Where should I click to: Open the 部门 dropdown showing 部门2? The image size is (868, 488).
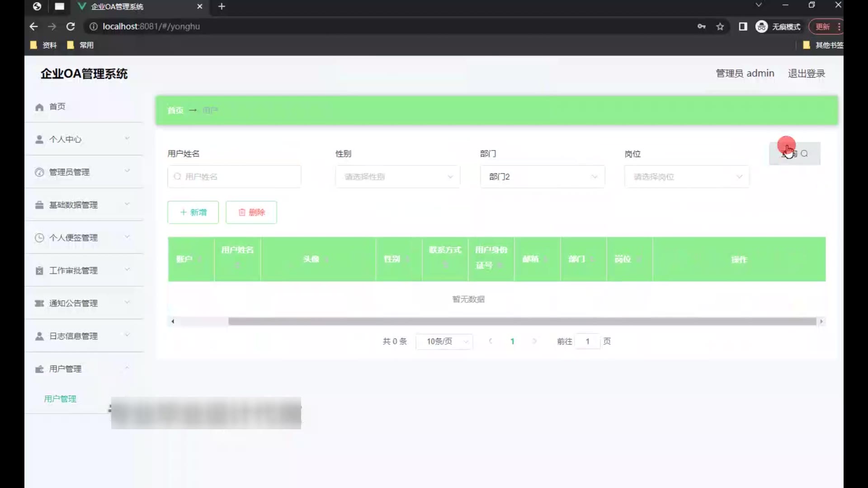point(542,177)
